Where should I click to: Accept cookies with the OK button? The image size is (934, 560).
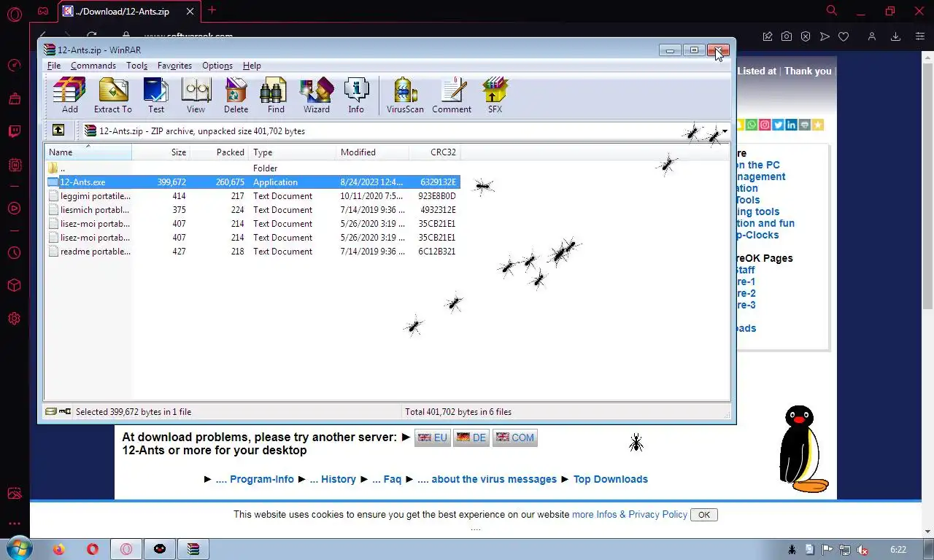[x=704, y=515]
